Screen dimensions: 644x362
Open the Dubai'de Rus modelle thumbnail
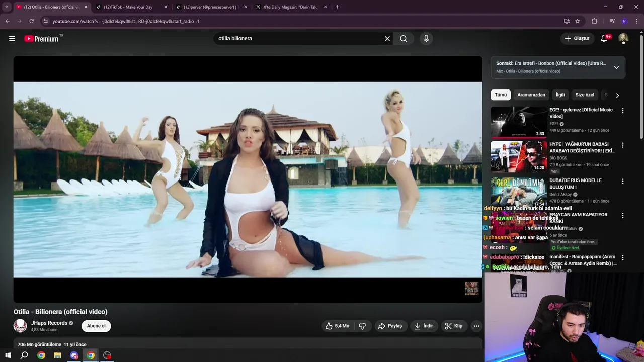519,193
